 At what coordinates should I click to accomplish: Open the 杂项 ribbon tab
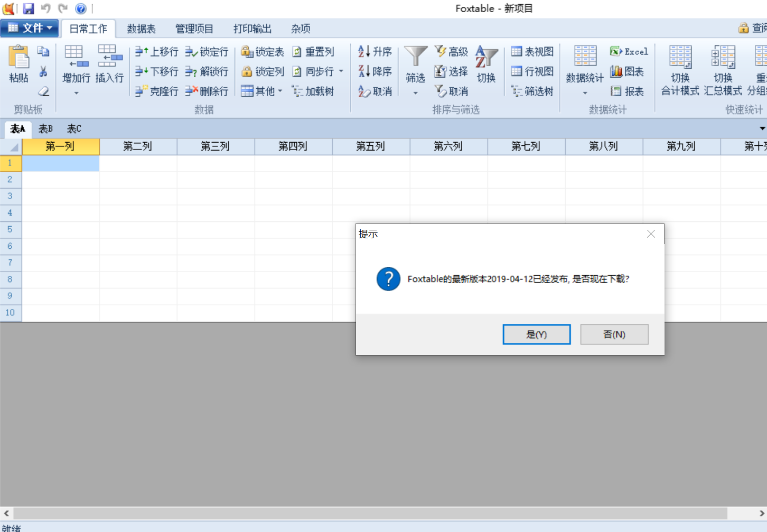click(x=301, y=29)
